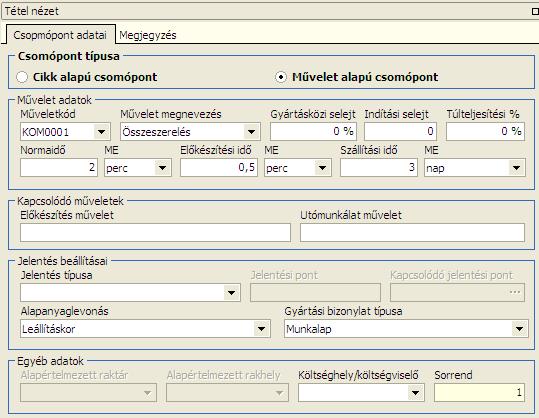This screenshot has height=418, width=539.
Task: Click the Utómunkálat művelet text field
Action: [412, 233]
